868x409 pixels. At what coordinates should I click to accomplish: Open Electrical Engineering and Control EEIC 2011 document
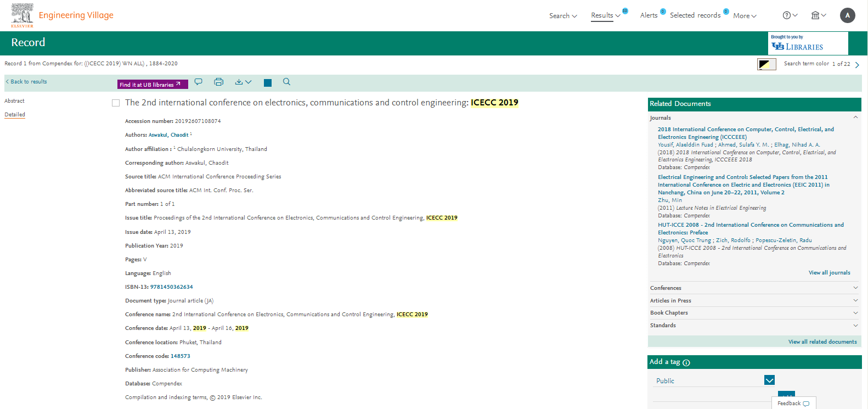point(743,185)
